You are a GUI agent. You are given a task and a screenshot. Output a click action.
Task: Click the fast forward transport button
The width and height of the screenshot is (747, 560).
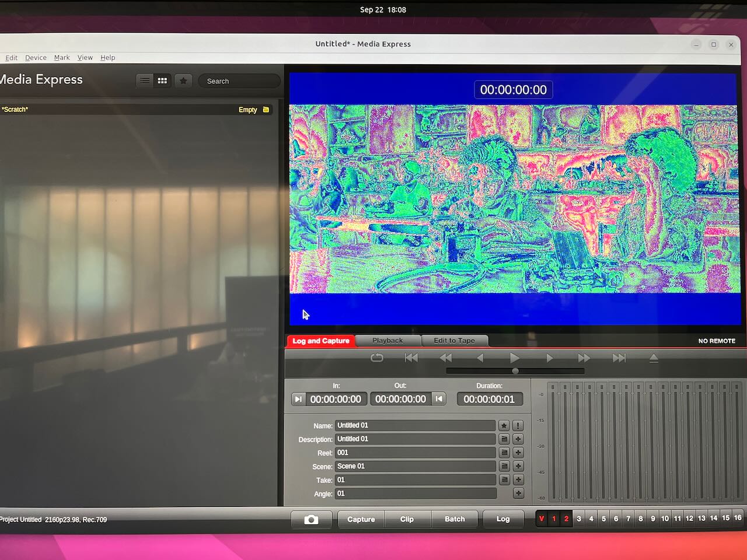click(584, 358)
